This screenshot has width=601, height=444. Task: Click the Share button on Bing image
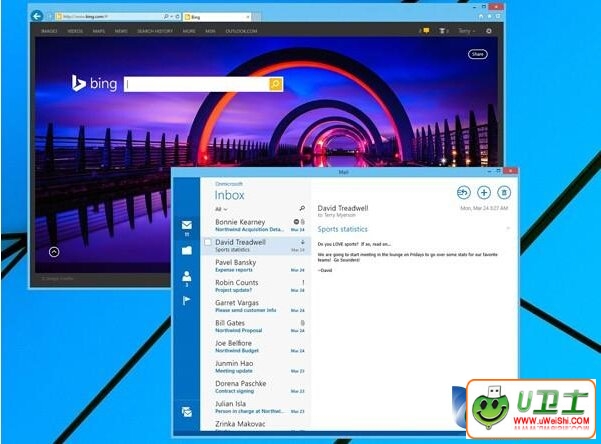[x=478, y=54]
